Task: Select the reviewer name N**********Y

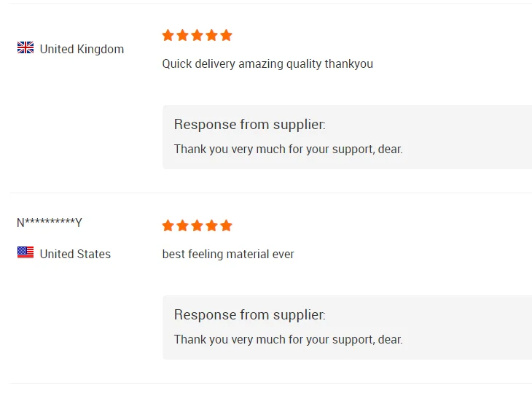Action: pos(50,222)
